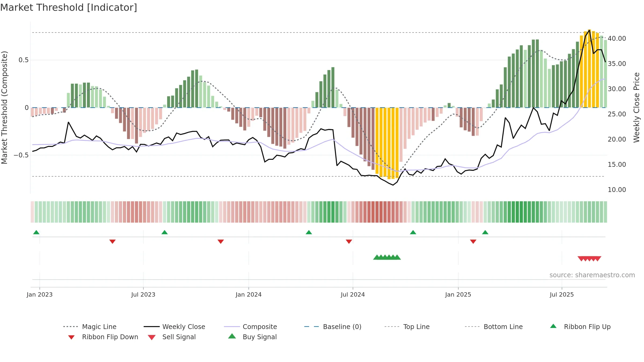Click the Weekly Close Price axis title

click(x=636, y=107)
